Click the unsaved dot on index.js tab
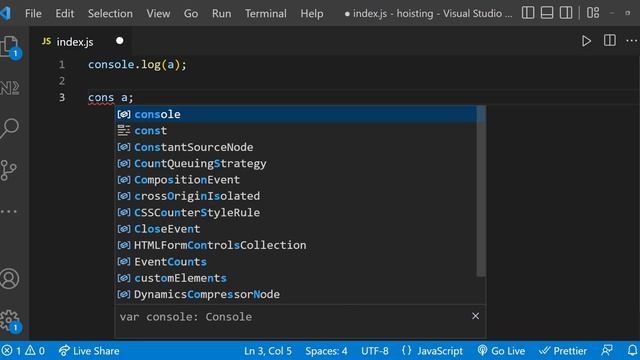 (120, 41)
